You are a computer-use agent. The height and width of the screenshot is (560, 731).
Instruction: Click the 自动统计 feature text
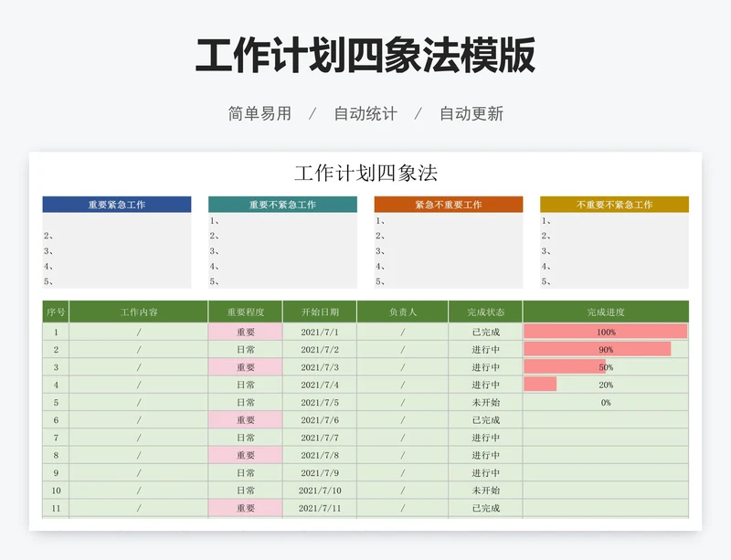(365, 114)
